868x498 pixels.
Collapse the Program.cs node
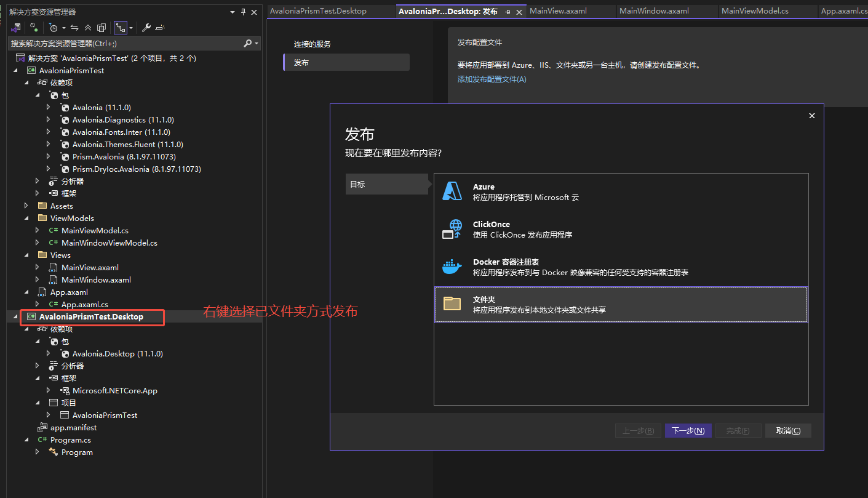tap(26, 440)
